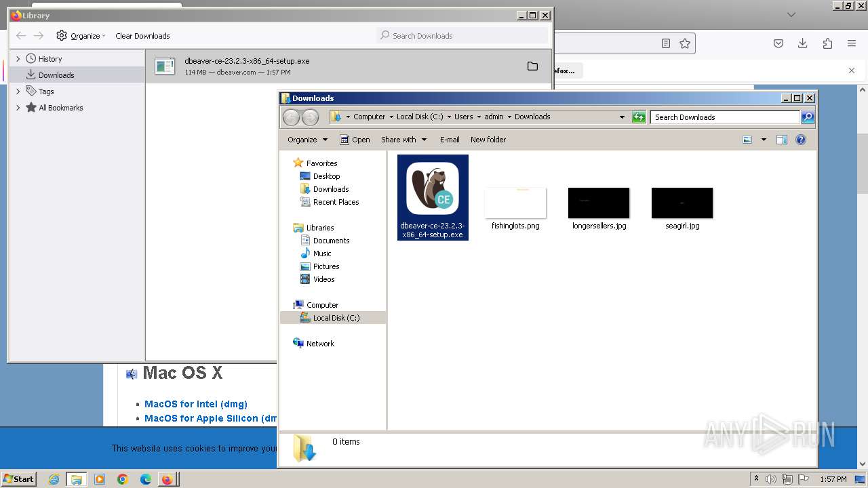
Task: Open Share with dropdown menu
Action: pyautogui.click(x=403, y=140)
